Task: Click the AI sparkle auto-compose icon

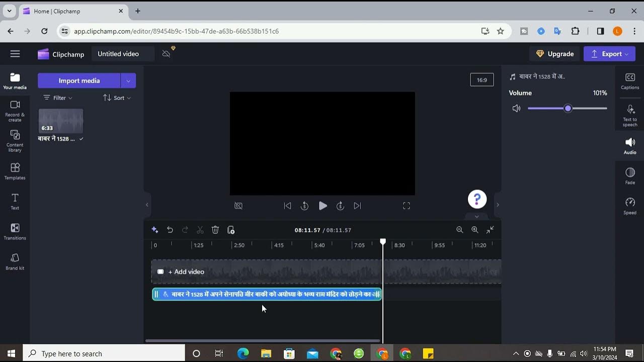Action: click(x=155, y=230)
